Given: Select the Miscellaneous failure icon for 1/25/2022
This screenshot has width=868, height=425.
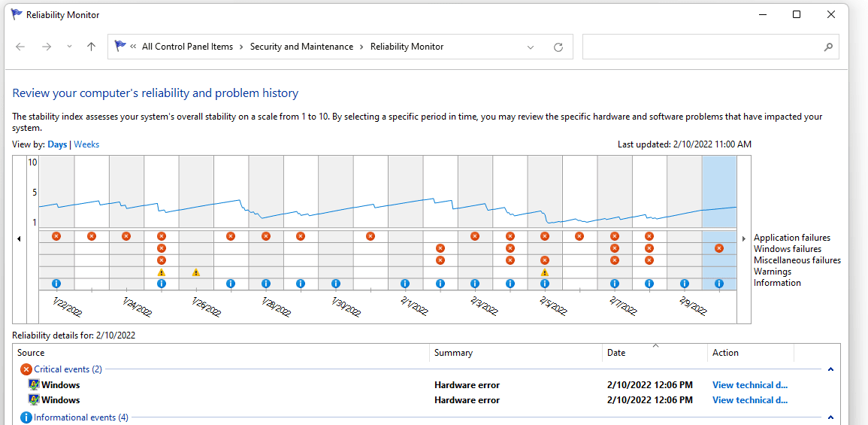Looking at the screenshot, I should pyautogui.click(x=161, y=260).
